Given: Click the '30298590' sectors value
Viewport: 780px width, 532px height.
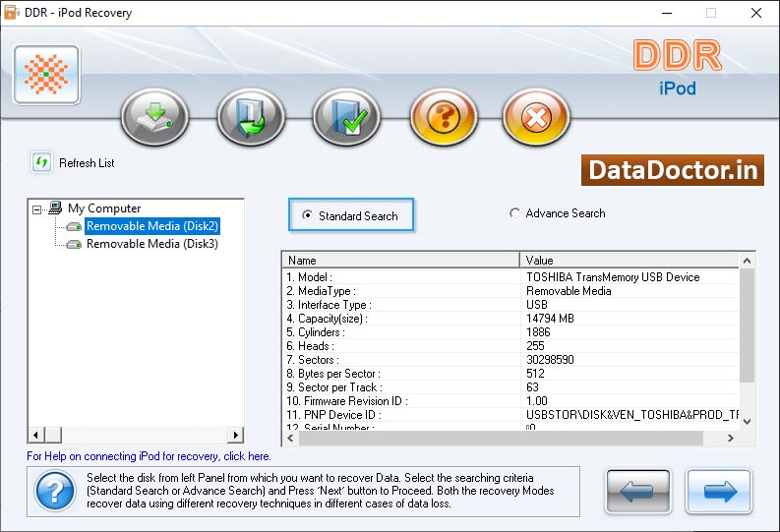Looking at the screenshot, I should pyautogui.click(x=550, y=360).
